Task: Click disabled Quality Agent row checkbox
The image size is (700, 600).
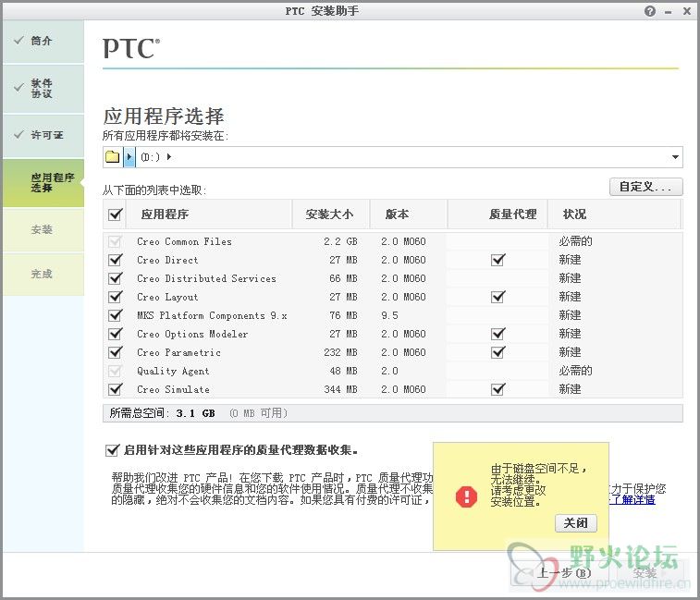Action: (x=116, y=371)
